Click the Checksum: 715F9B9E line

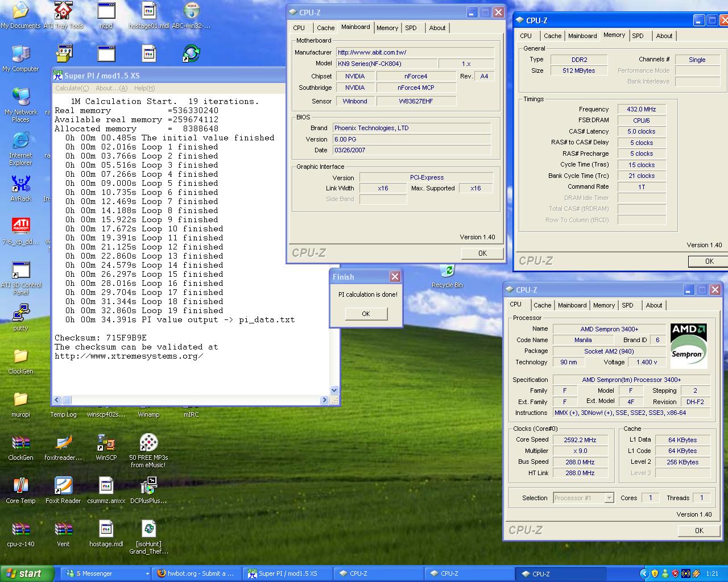click(x=101, y=338)
